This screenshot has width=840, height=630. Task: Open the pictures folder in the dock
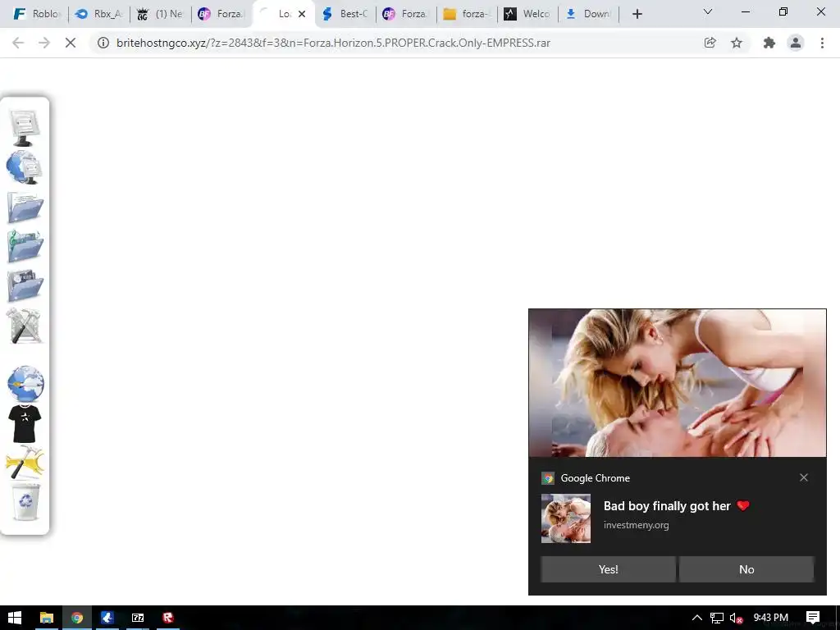click(25, 285)
